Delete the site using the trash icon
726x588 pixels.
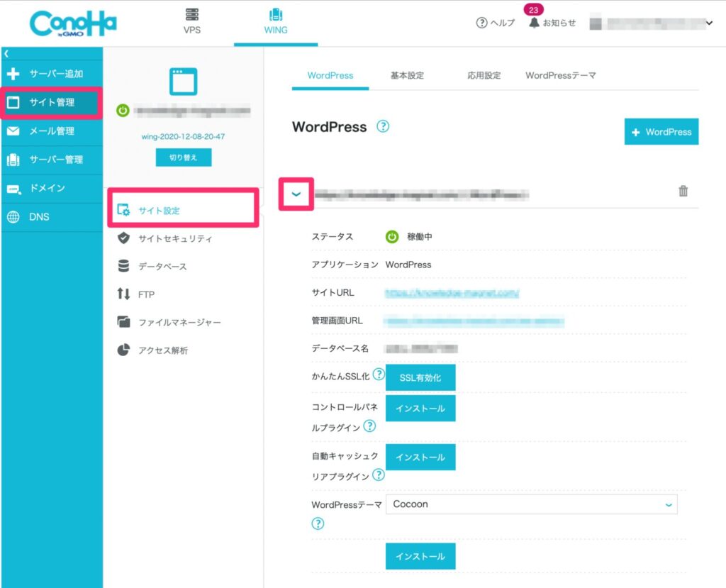tap(683, 191)
